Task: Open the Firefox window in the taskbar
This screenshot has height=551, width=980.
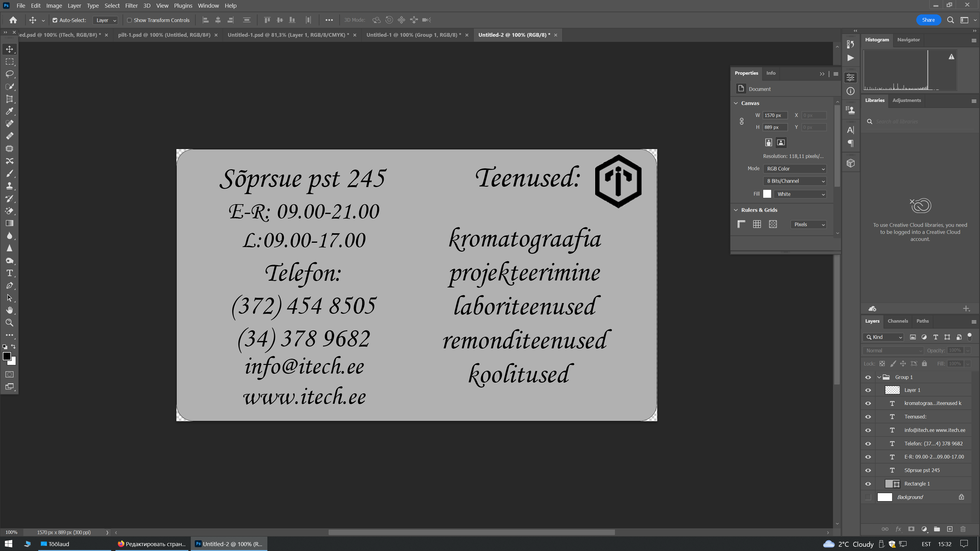Action: pos(151,544)
